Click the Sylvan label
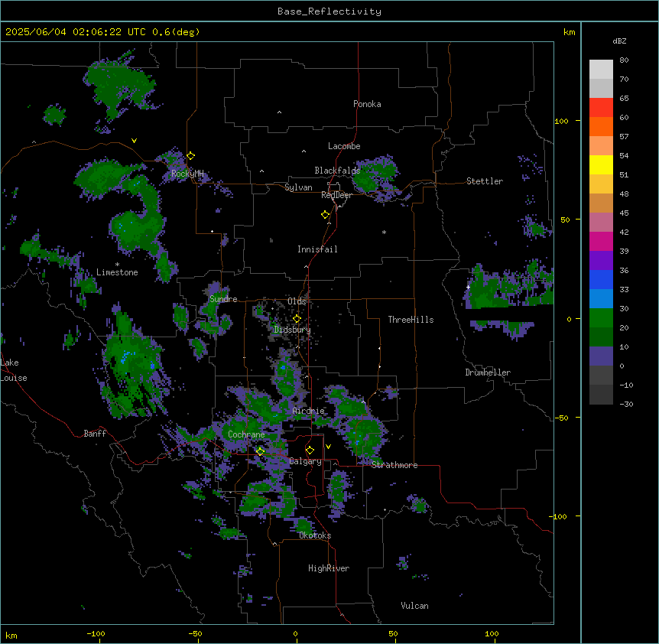The image size is (659, 644). click(298, 187)
